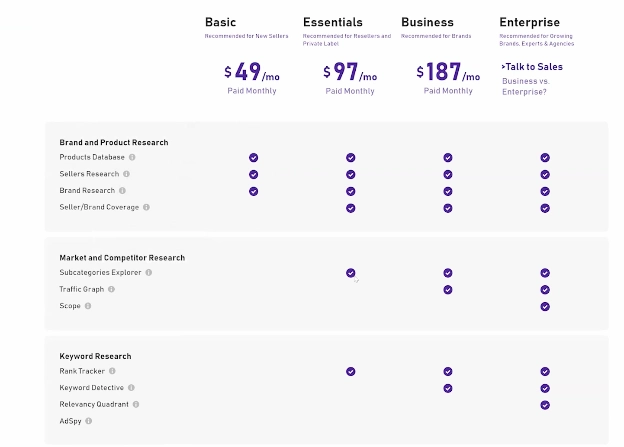The image size is (624, 447).
Task: Click Essentials checkmark for Subcategories Explorer
Action: (x=351, y=272)
